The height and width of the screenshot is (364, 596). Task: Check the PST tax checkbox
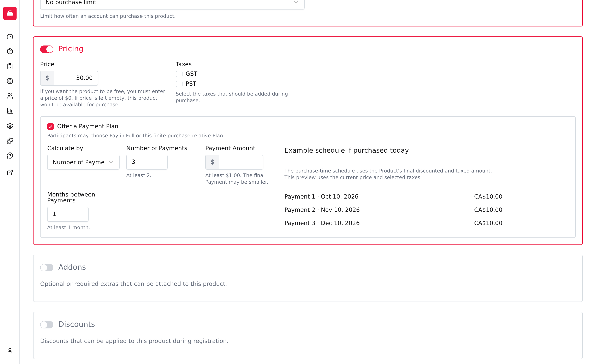pos(179,84)
